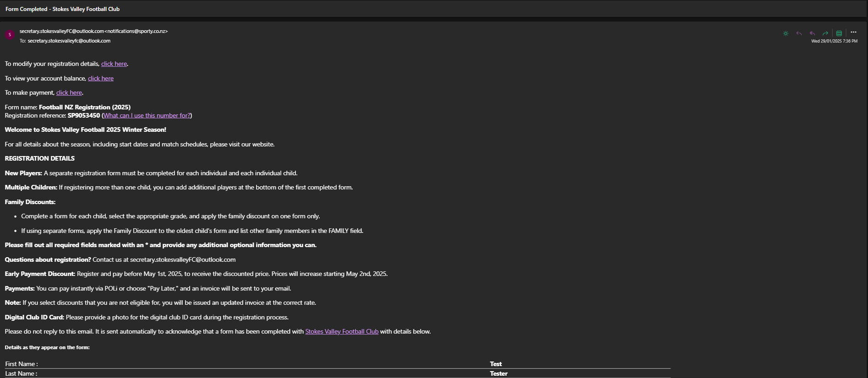Open the modify registration details link
Image resolution: width=868 pixels, height=378 pixels.
[x=114, y=64]
